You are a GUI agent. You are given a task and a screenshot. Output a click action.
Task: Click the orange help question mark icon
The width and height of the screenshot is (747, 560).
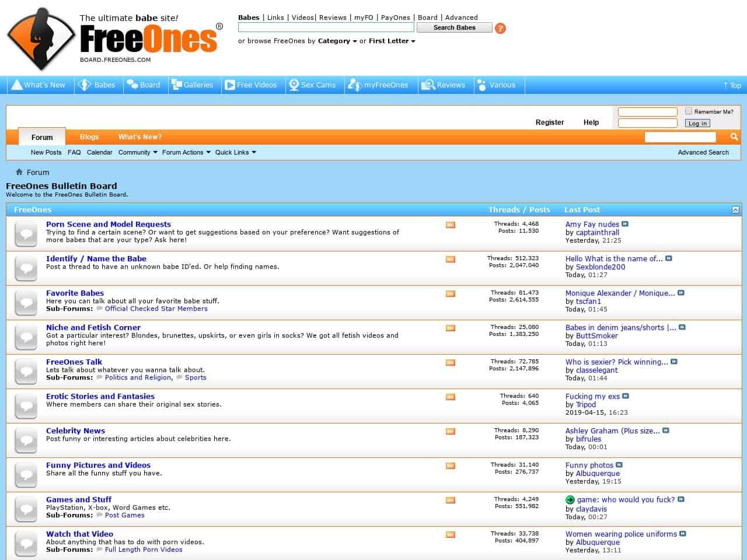point(500,28)
